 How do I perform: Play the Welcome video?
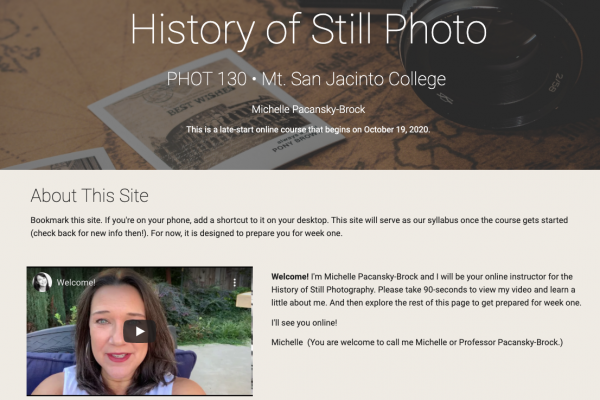click(139, 331)
